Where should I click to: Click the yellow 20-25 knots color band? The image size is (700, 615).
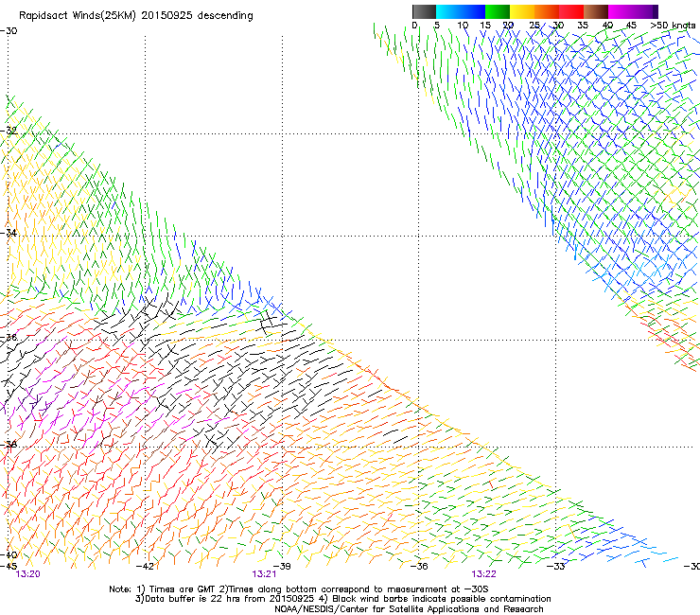click(x=522, y=11)
